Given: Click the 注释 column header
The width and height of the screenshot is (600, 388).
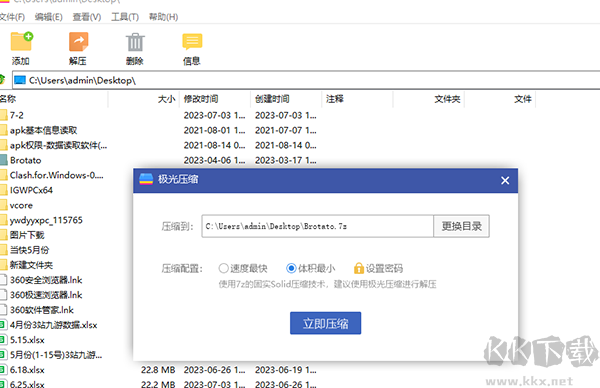Looking at the screenshot, I should click(x=357, y=99).
